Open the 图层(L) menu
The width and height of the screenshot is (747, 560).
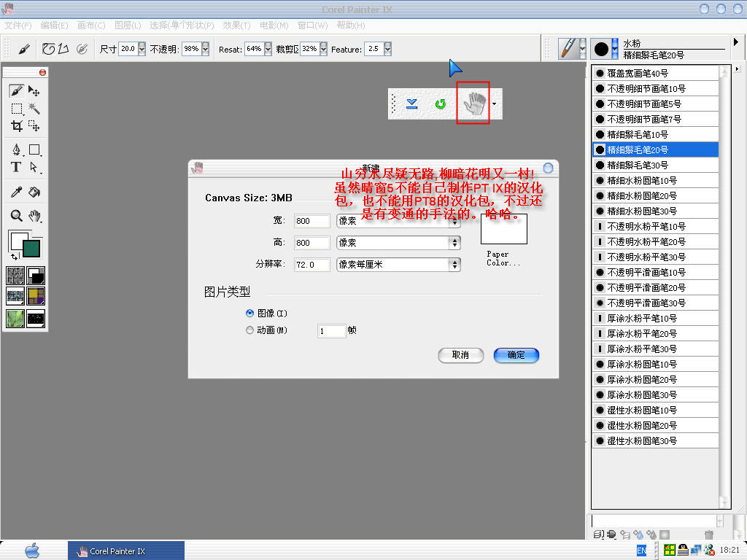pos(128,26)
